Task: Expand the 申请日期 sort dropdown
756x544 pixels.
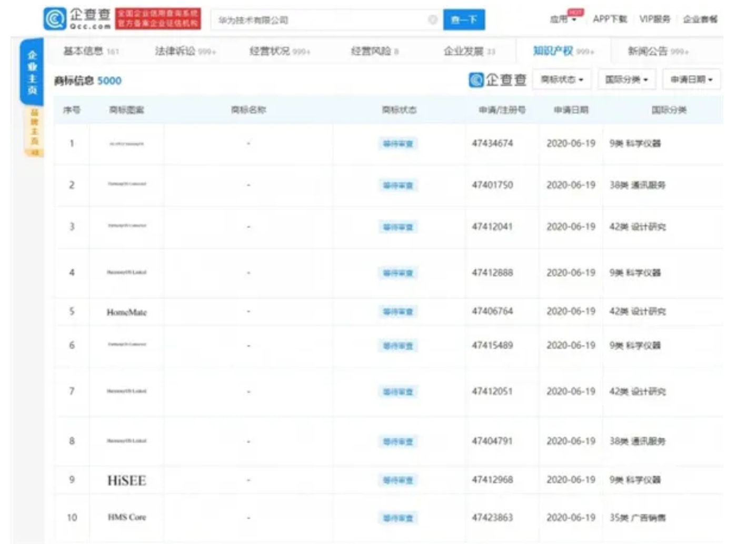Action: [x=691, y=79]
